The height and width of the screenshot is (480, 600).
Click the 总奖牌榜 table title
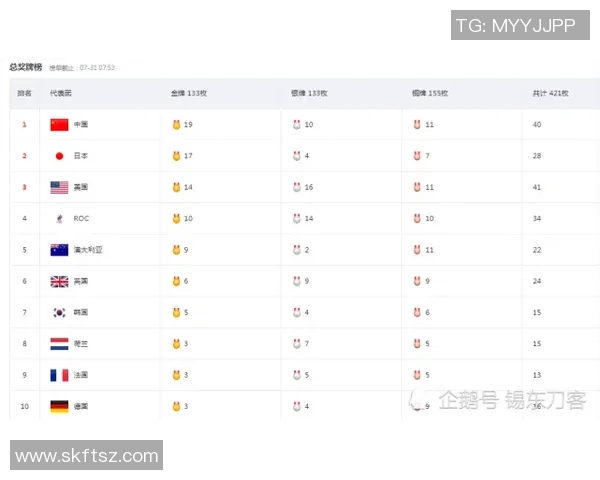26,67
